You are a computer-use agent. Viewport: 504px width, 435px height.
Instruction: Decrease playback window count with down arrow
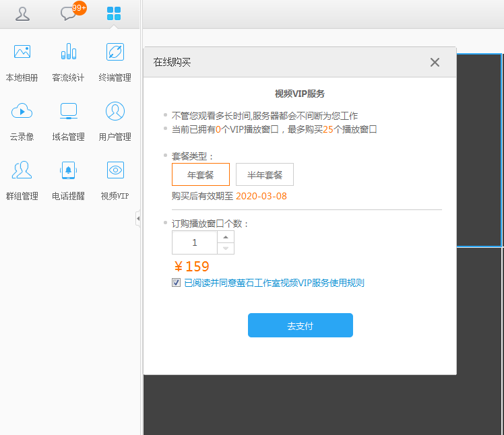(x=226, y=248)
